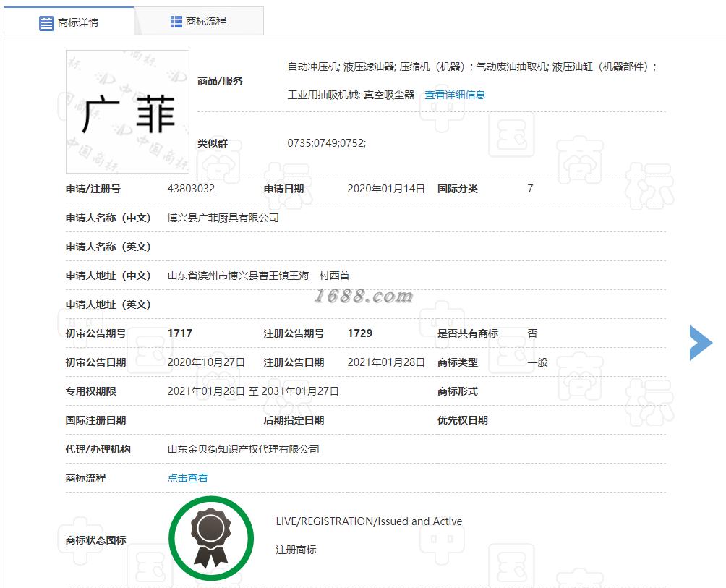The width and height of the screenshot is (726, 588).
Task: Click the exclusive period 2021年01月28日 至 2031年01月27日
Action: pyautogui.click(x=253, y=391)
